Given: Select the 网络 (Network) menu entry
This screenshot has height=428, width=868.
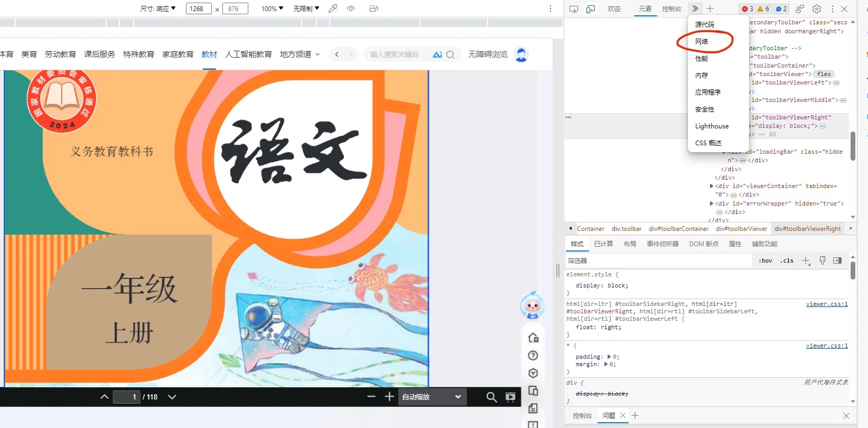Looking at the screenshot, I should point(702,41).
